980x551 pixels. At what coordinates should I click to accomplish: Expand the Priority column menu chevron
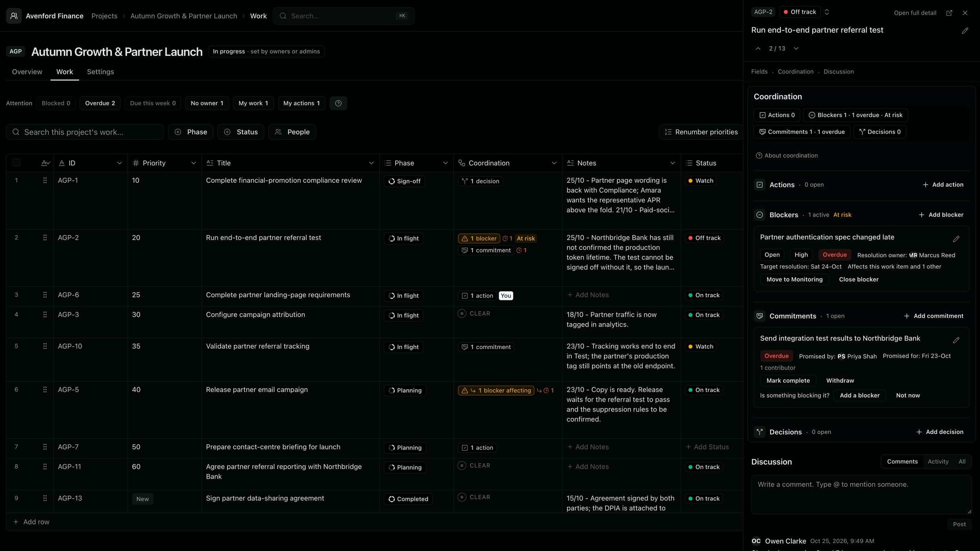tap(194, 163)
